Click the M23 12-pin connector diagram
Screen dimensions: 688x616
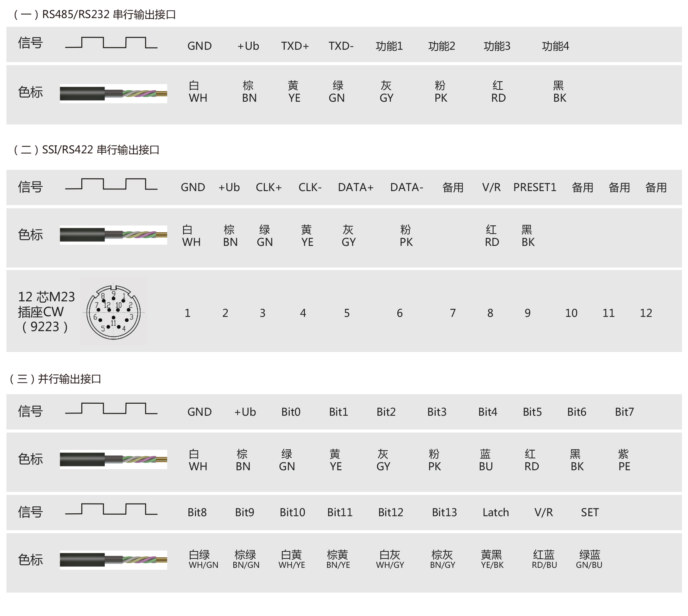click(114, 312)
